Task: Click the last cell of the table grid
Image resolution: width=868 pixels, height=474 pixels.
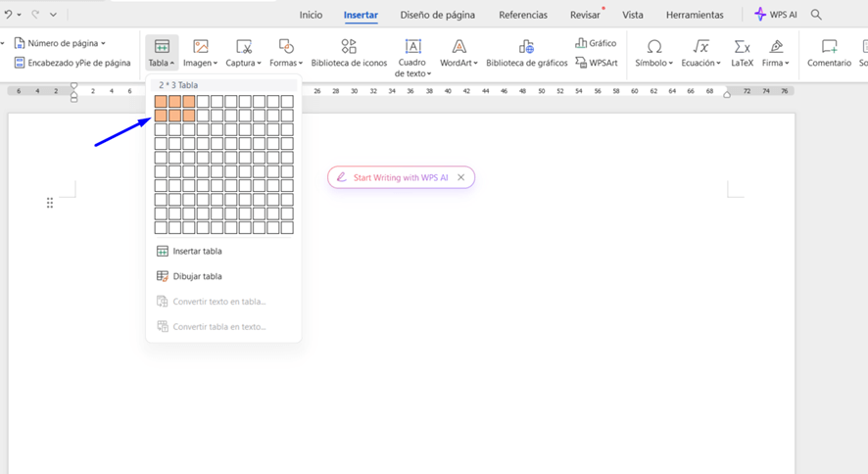Action: coord(287,228)
